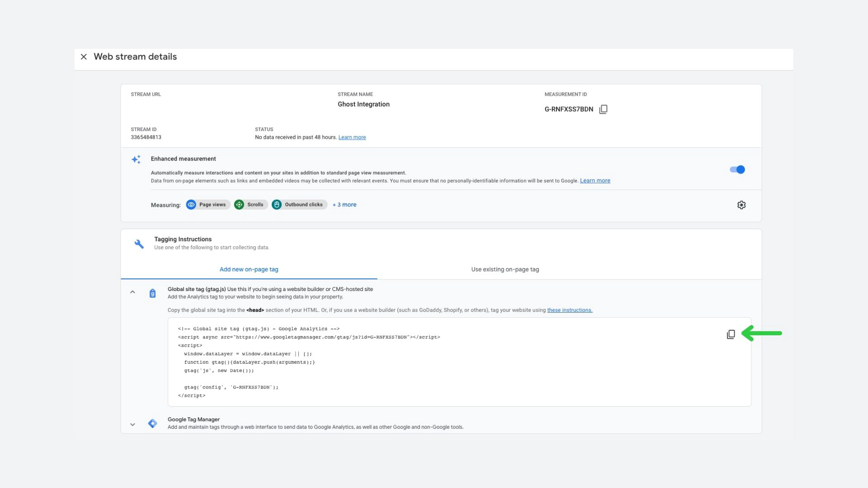Switch to Add new on-page tag tab

[249, 269]
